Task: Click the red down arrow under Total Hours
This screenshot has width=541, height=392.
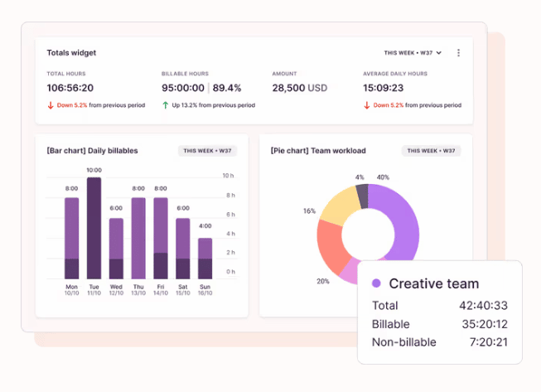Action: coord(50,105)
